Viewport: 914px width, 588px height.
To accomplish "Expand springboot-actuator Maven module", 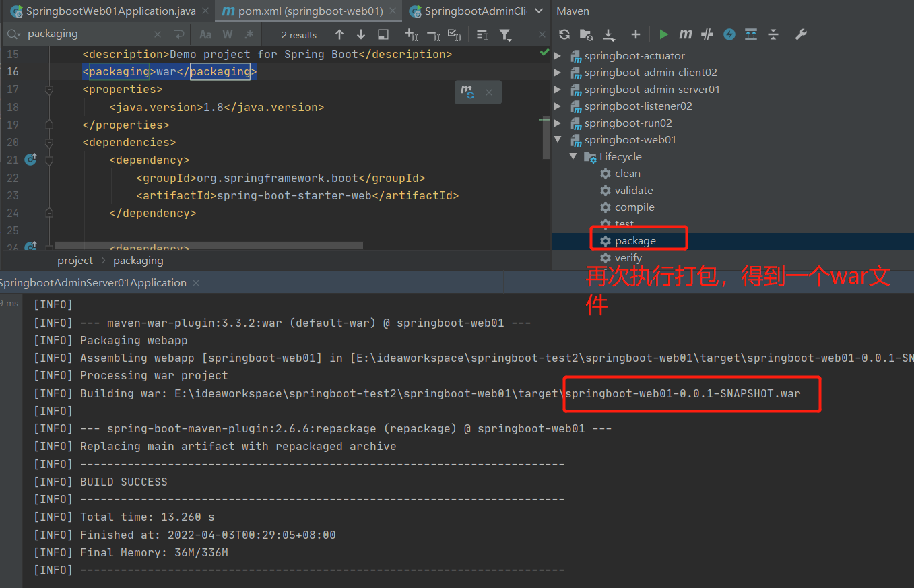I will (x=558, y=56).
